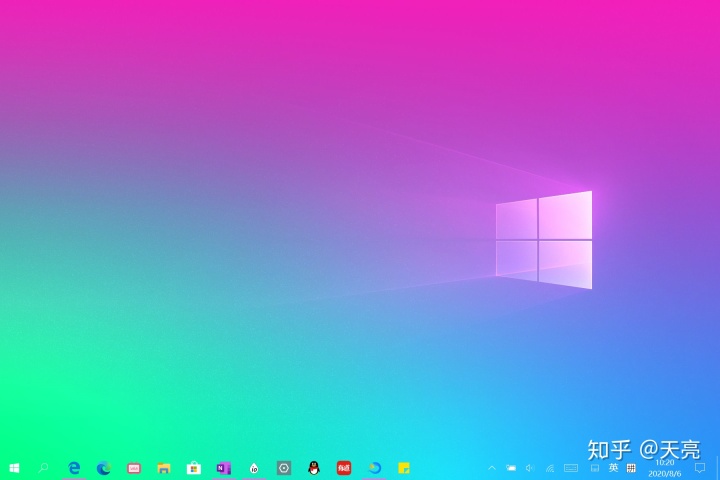Open touch keyboard from tray
Viewport: 720px width, 480px height.
571,468
